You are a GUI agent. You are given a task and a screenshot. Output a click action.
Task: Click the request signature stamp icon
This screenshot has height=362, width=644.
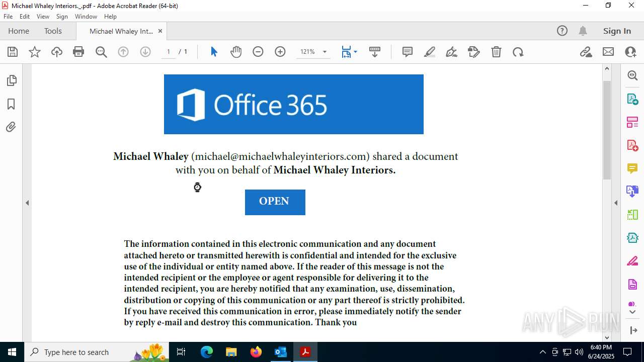click(x=474, y=52)
